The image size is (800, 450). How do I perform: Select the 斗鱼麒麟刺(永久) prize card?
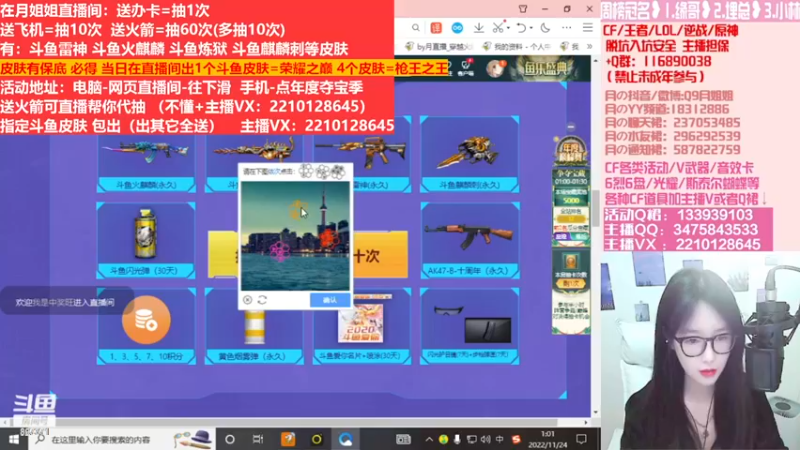(x=469, y=155)
